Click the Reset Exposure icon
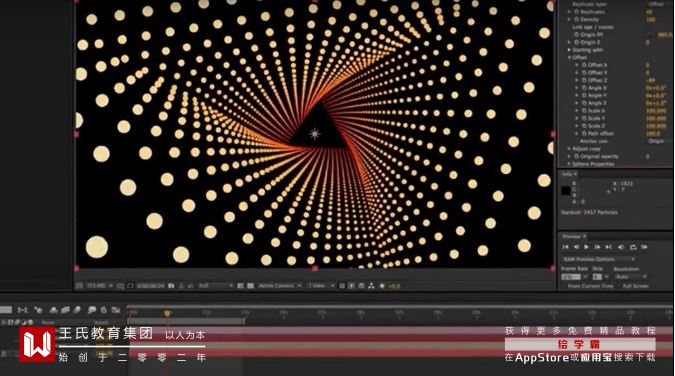 click(x=381, y=286)
